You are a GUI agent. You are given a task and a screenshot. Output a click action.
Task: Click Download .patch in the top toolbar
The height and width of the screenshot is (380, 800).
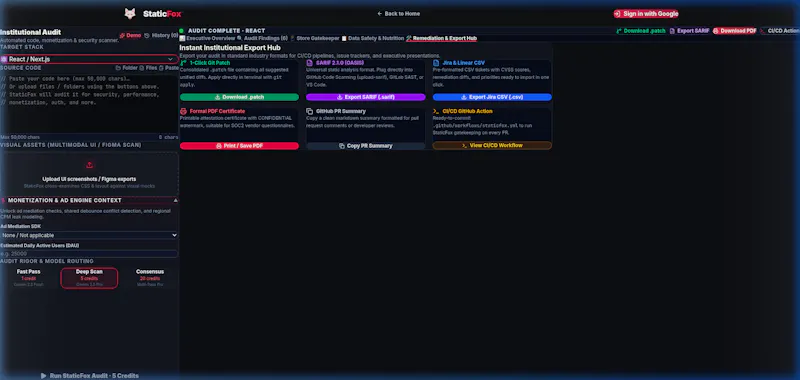(x=641, y=31)
